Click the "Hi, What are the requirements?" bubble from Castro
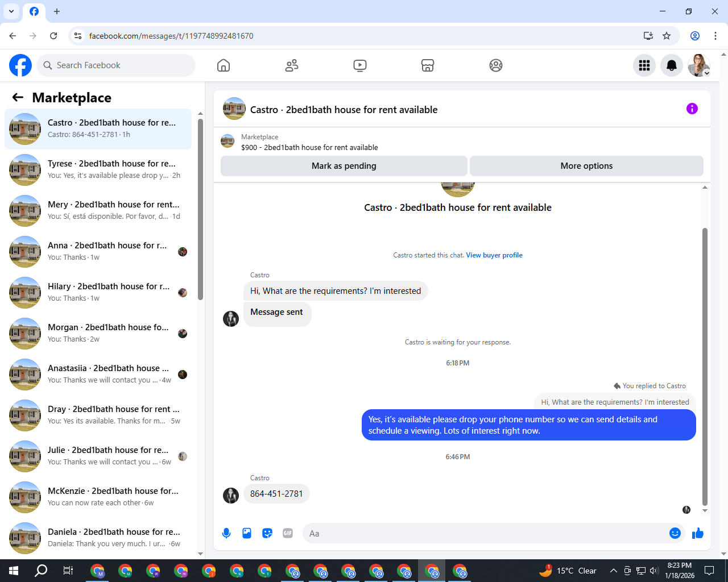 336,291
